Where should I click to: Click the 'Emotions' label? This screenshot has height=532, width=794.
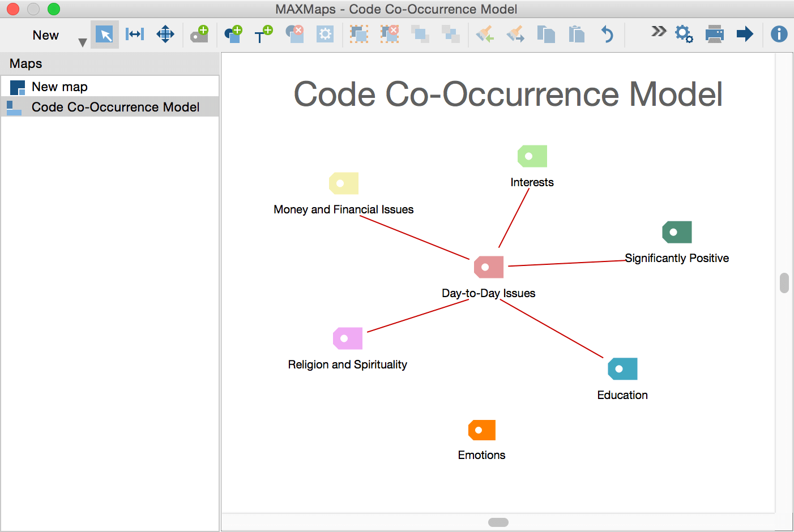[x=482, y=455]
